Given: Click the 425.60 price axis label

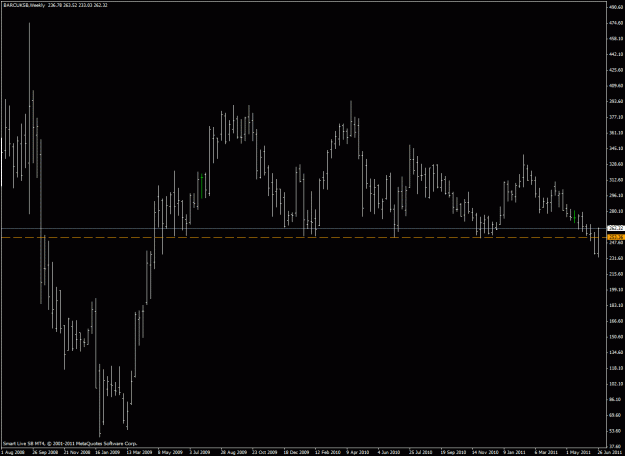Looking at the screenshot, I should (616, 70).
